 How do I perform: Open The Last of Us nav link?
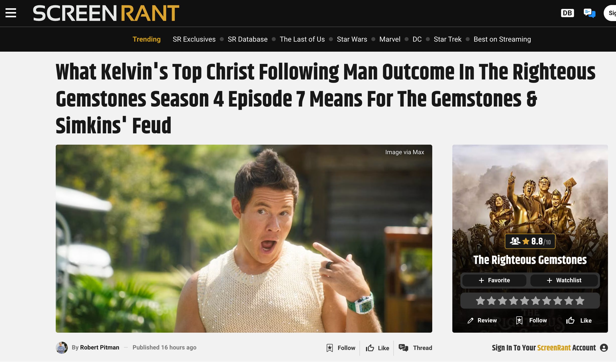click(302, 39)
